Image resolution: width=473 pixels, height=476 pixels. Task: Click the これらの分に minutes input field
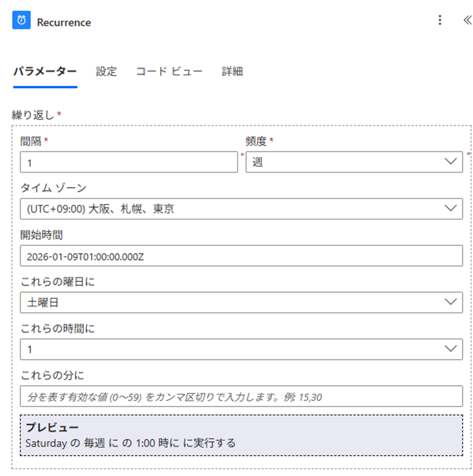[x=241, y=396]
